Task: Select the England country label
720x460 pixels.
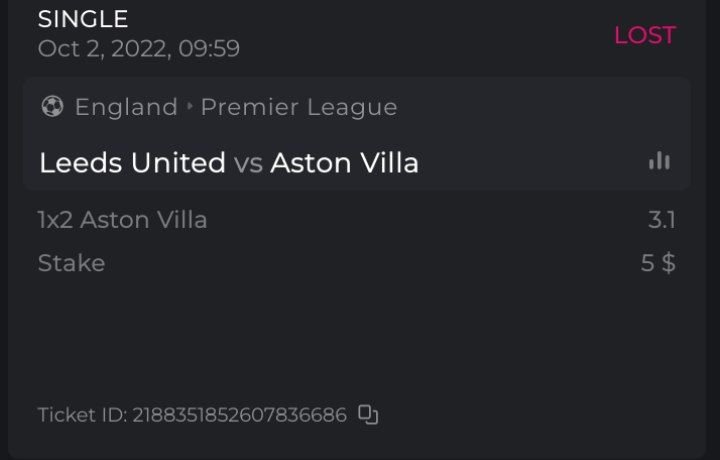Action: pos(126,107)
